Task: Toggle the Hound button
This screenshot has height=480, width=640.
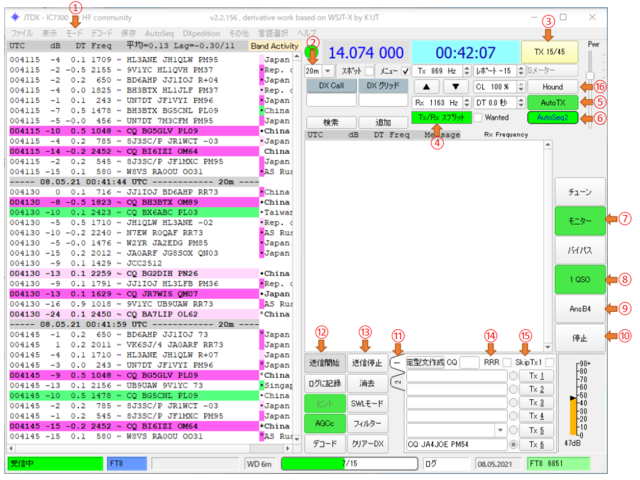Action: coord(553,87)
